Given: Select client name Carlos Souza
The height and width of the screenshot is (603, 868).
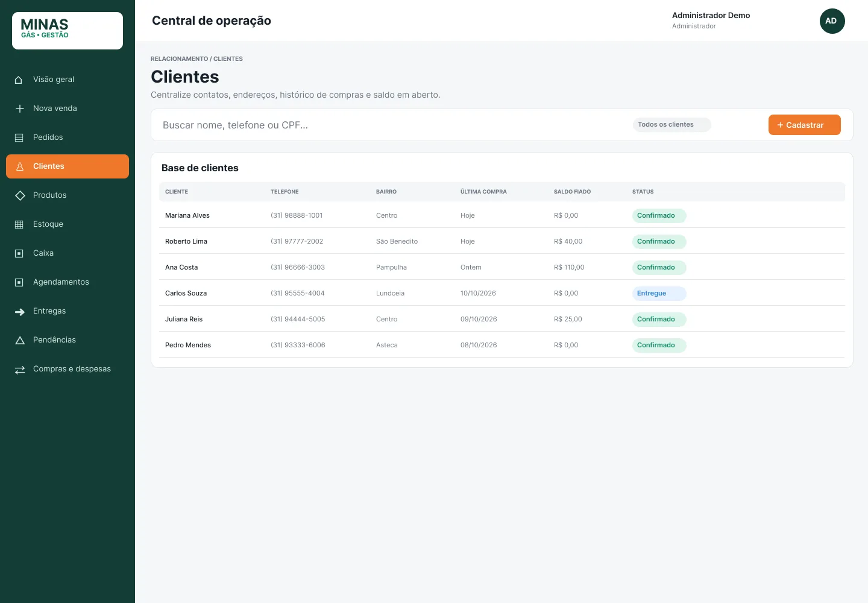Looking at the screenshot, I should tap(186, 293).
